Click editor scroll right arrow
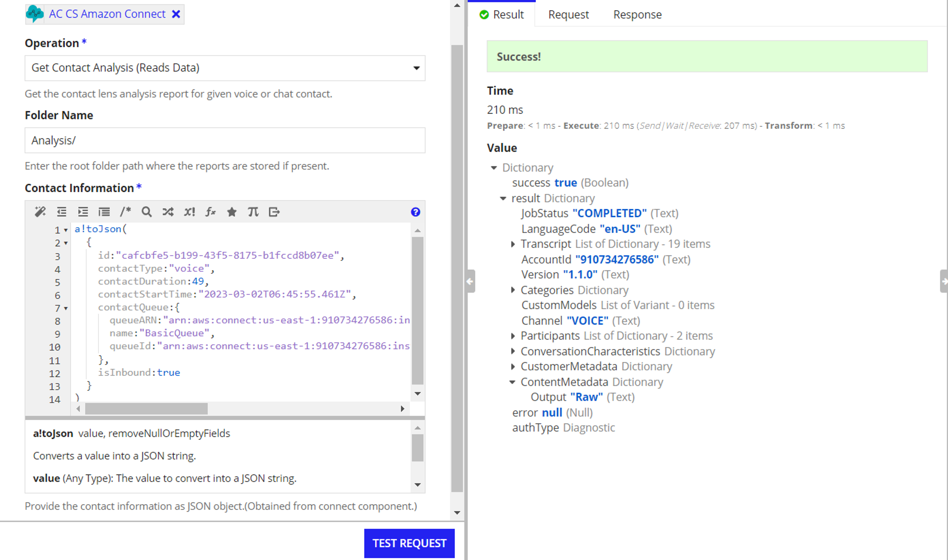Image resolution: width=948 pixels, height=560 pixels. [403, 409]
